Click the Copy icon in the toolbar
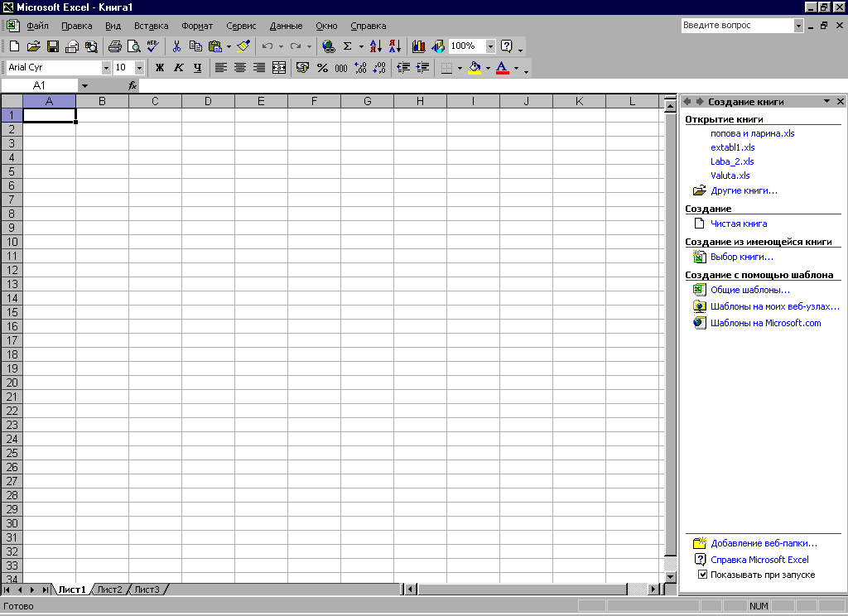The image size is (848, 616). [195, 46]
